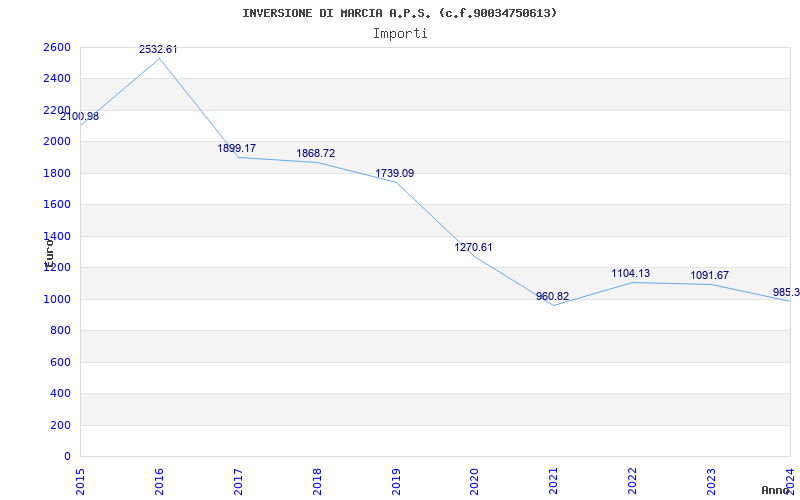Select y-axis tick label 2000
Viewport: 800px width, 500px height.
[x=57, y=142]
